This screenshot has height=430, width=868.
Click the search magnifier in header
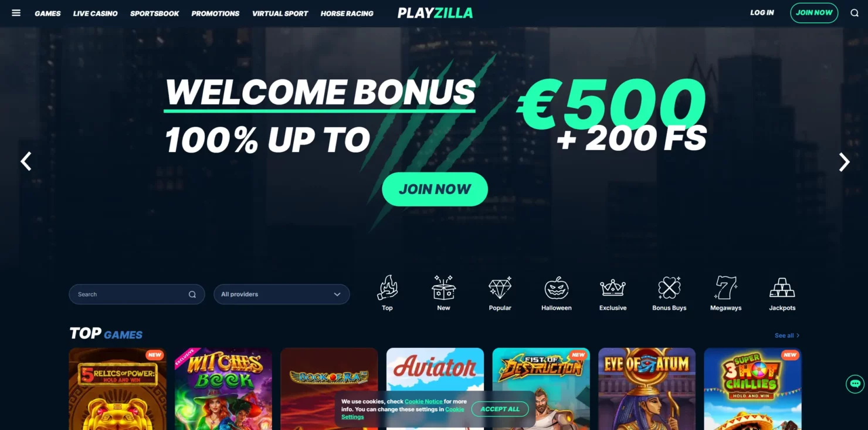pos(855,13)
